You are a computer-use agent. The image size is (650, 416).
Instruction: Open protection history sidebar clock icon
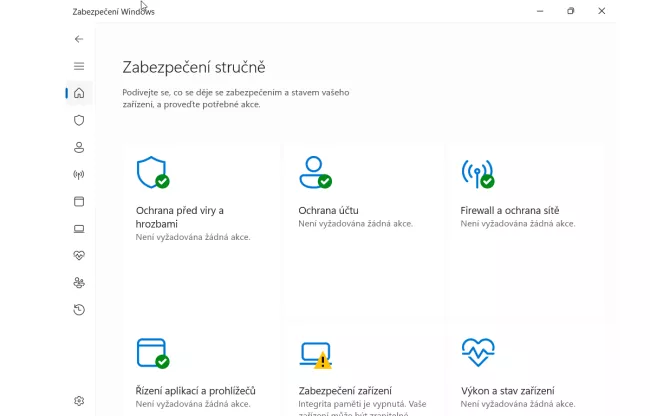[79, 310]
